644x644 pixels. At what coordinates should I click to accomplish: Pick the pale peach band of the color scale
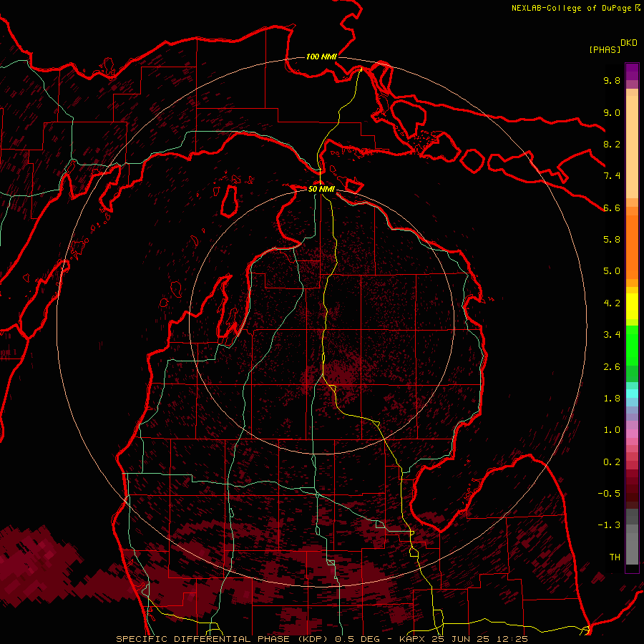[632, 148]
